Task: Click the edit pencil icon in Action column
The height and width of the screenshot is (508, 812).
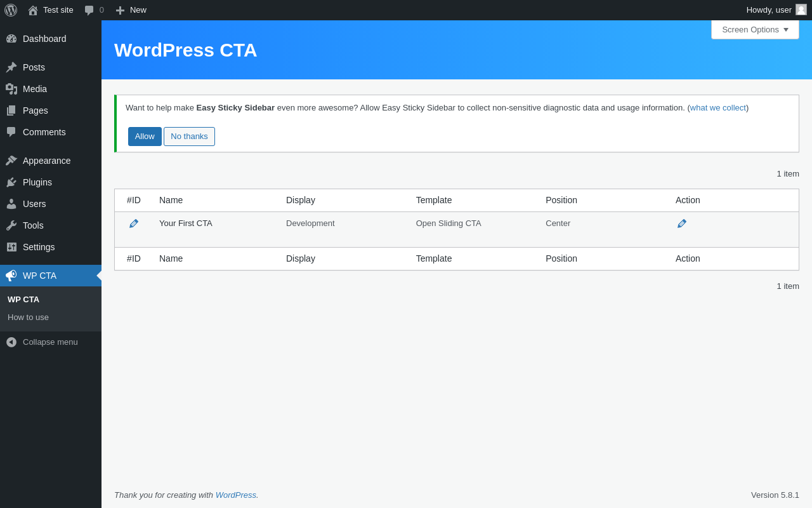Action: tap(682, 224)
